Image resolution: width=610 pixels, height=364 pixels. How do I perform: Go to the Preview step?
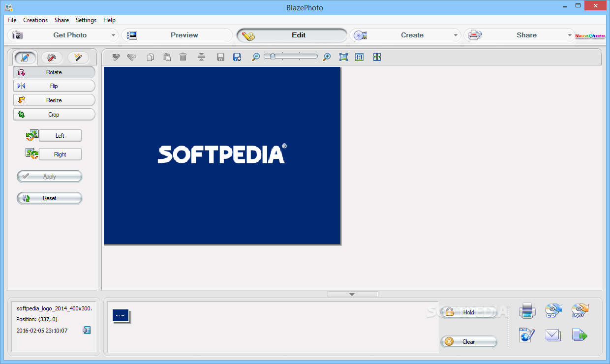177,35
